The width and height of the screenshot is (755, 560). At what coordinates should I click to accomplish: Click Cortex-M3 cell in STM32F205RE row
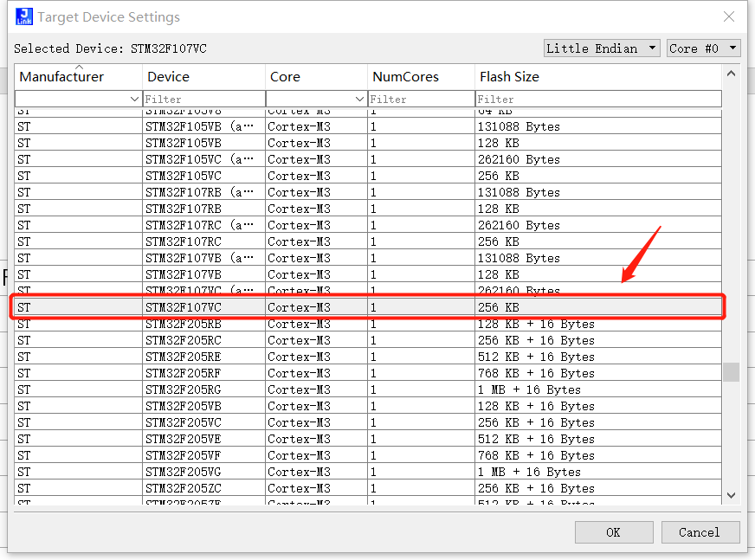316,357
